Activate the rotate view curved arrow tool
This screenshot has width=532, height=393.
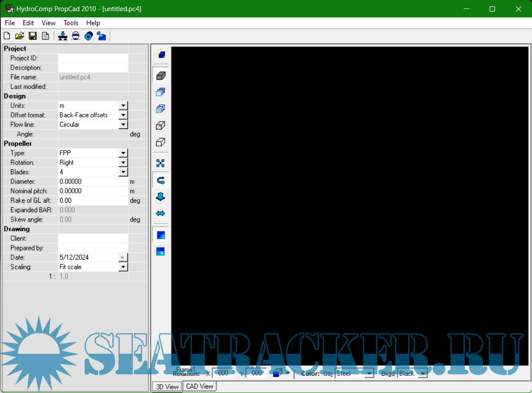[x=161, y=180]
